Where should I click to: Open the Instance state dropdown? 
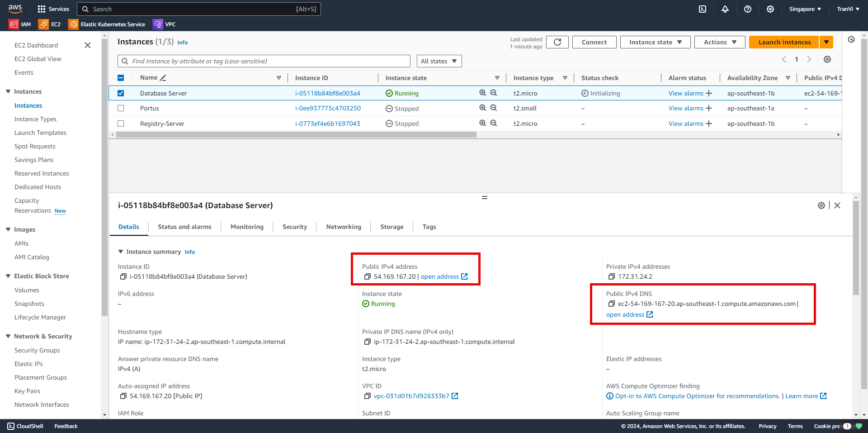coord(655,42)
